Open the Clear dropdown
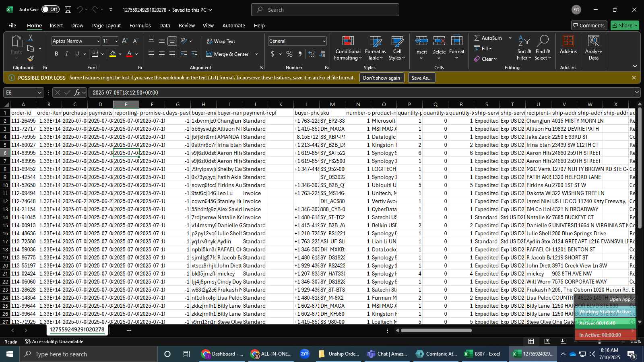This screenshot has width=644, height=362. tap(485, 59)
